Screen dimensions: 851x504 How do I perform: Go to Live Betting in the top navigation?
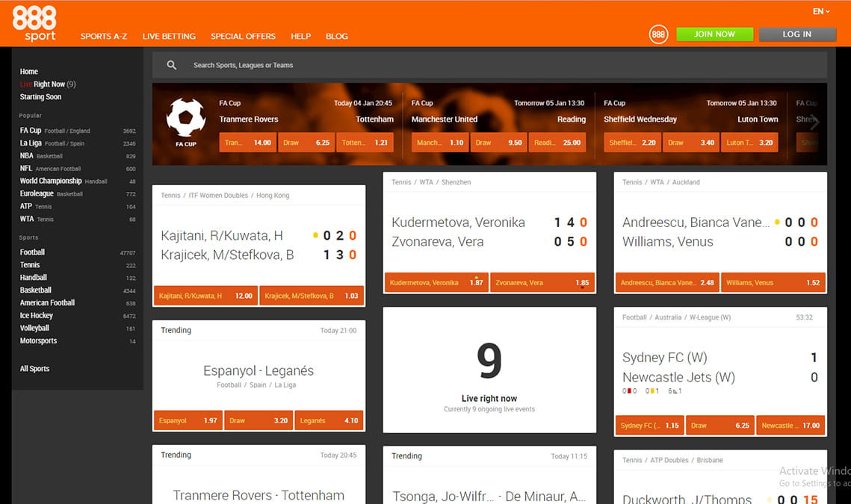click(x=169, y=37)
